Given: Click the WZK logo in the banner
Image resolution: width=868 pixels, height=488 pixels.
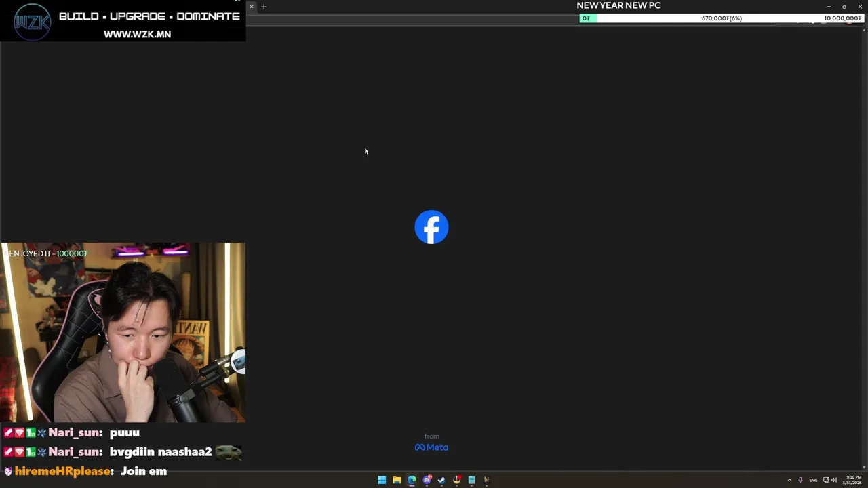Looking at the screenshot, I should click(x=32, y=21).
